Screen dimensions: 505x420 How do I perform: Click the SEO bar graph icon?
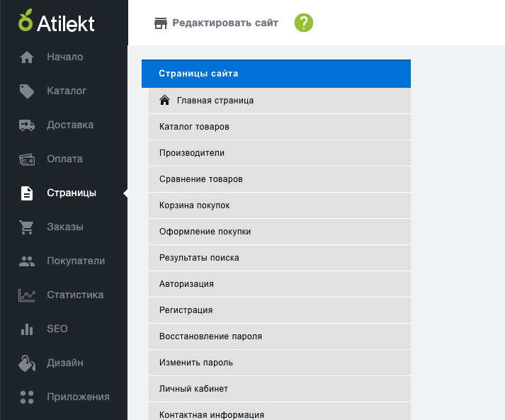coord(27,329)
